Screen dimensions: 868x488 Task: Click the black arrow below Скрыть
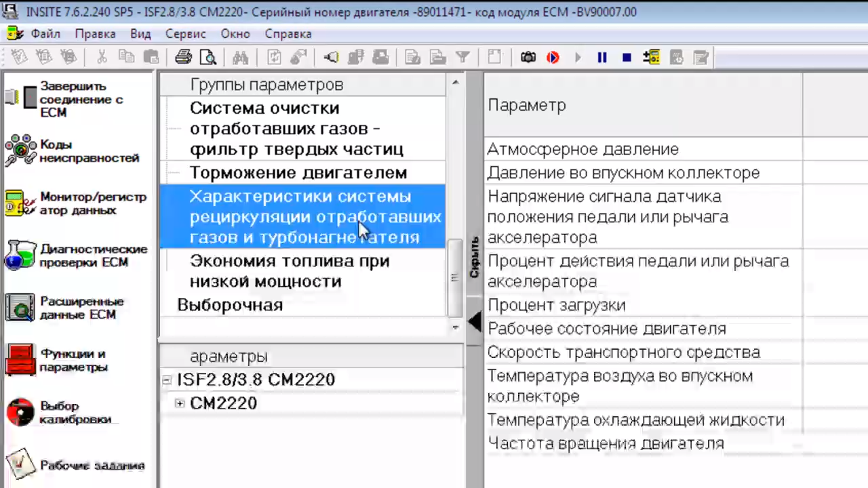point(475,321)
